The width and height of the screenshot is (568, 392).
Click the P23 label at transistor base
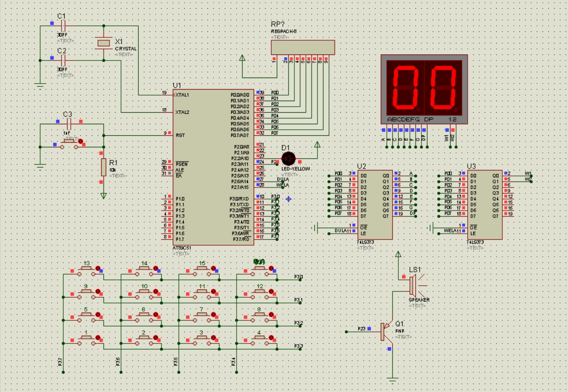[x=361, y=329]
